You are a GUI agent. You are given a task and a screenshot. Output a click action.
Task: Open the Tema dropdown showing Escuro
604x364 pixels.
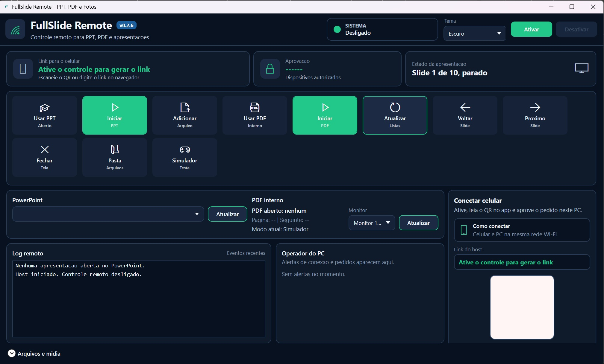tap(475, 33)
